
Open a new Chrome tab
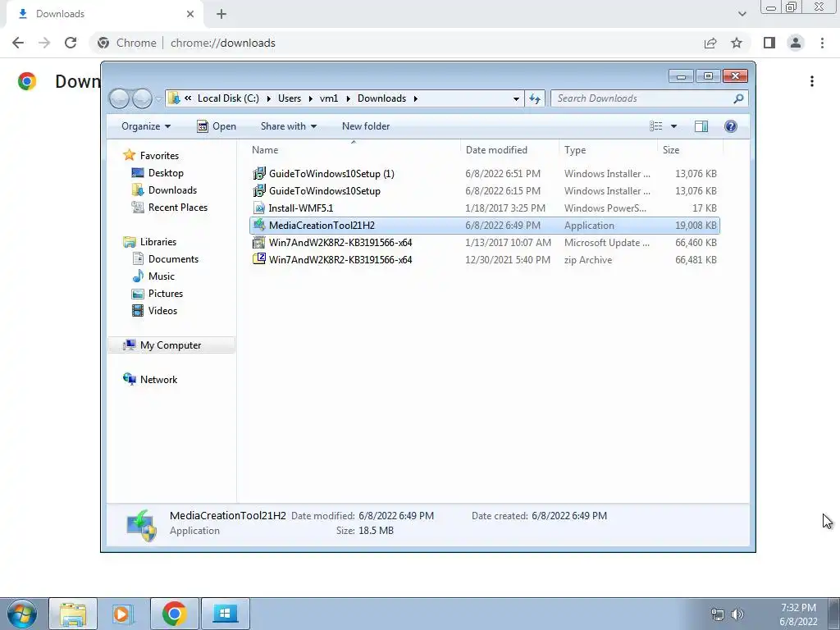pyautogui.click(x=221, y=14)
